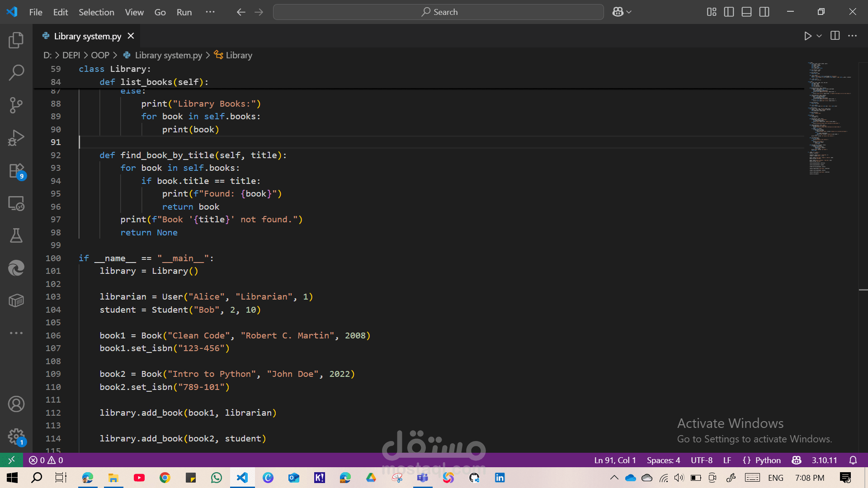Screen dimensions: 868x488
Task: Click the Spaces: 4 indentation setting
Action: [663, 460]
